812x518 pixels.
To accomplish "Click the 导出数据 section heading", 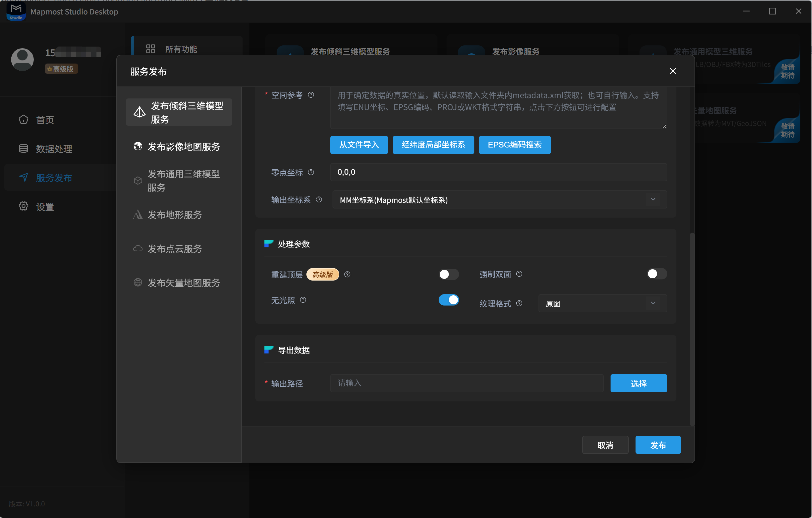I will [x=293, y=350].
